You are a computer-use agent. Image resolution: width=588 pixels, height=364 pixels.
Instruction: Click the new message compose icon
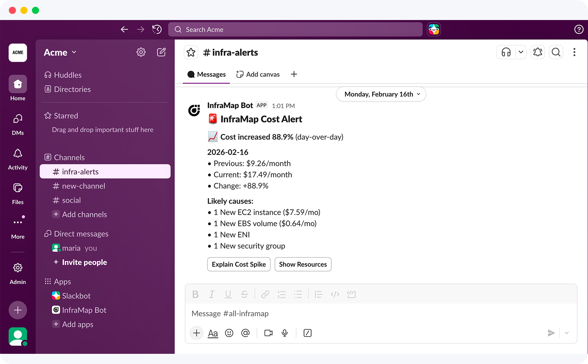point(161,52)
